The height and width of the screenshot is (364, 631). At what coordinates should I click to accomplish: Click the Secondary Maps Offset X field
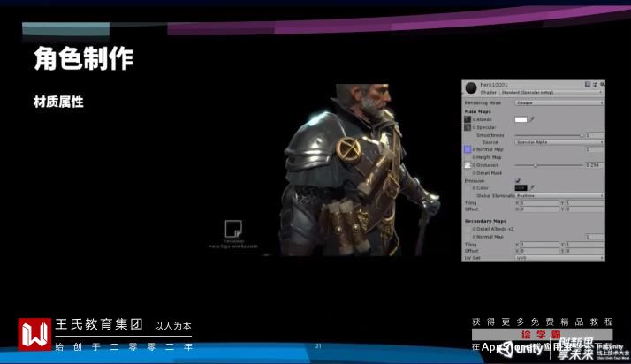click(539, 251)
